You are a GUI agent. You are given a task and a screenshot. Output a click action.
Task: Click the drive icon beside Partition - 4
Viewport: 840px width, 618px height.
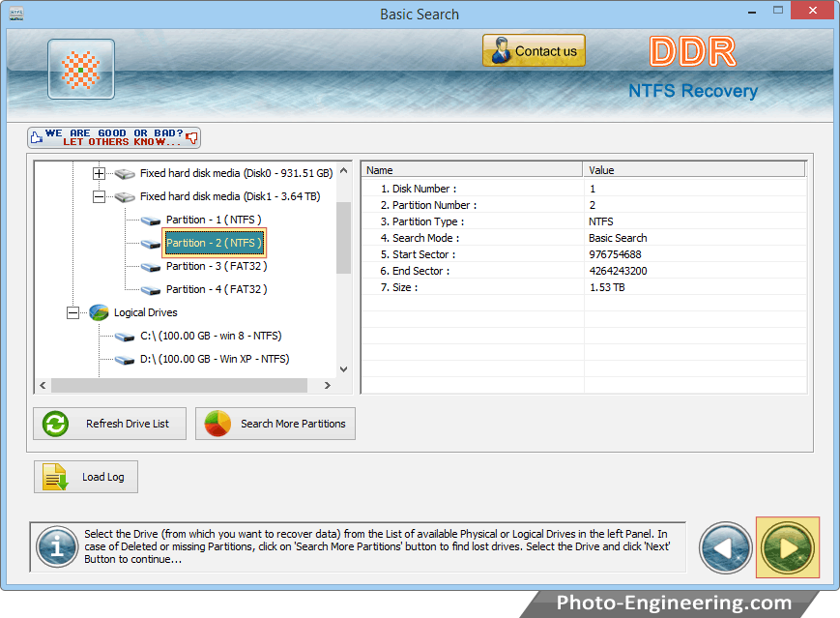pos(151,290)
